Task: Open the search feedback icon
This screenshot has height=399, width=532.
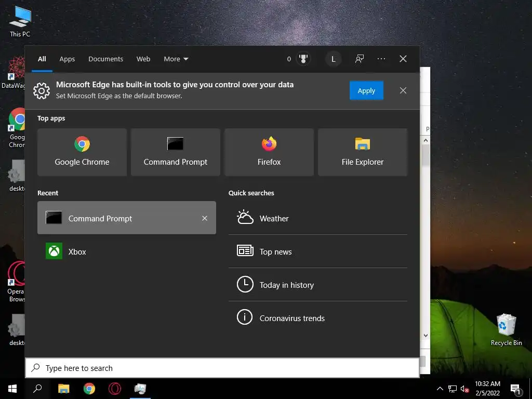Action: [360, 59]
